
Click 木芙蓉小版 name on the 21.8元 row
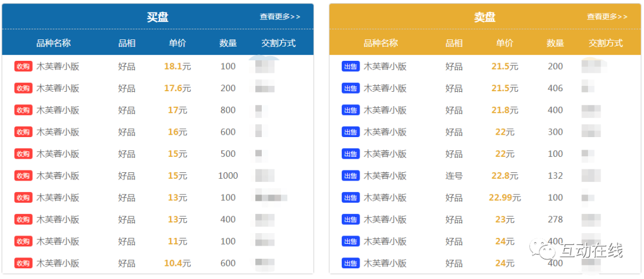coord(385,110)
